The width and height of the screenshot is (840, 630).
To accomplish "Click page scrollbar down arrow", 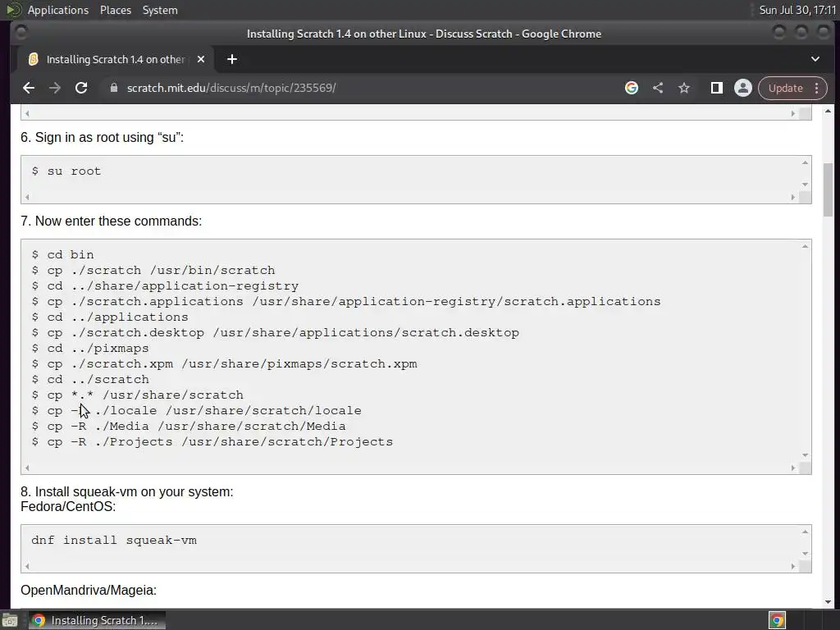I will pos(829,602).
